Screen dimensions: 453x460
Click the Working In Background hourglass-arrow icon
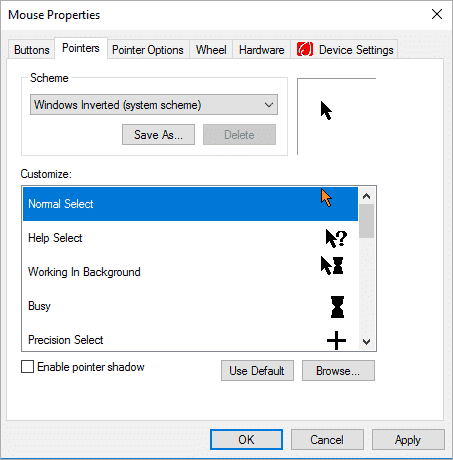(332, 265)
